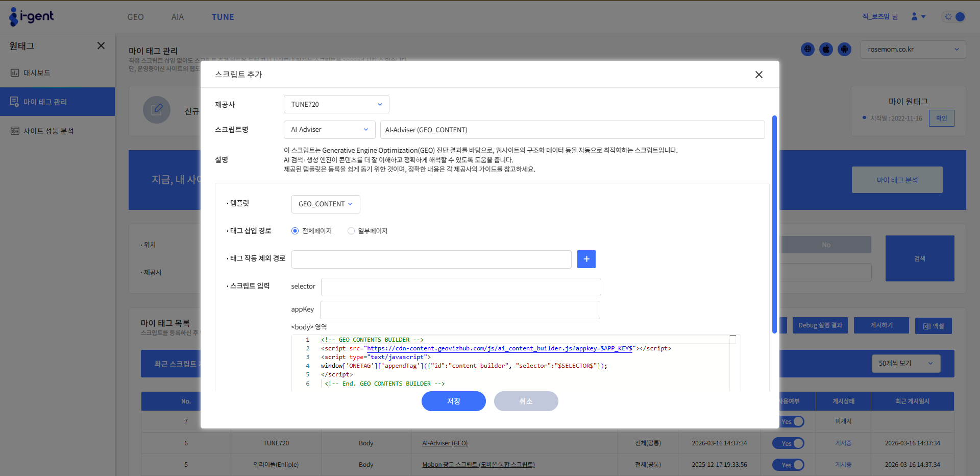This screenshot has width=980, height=476.
Task: Click the 취소 button
Action: pos(526,401)
